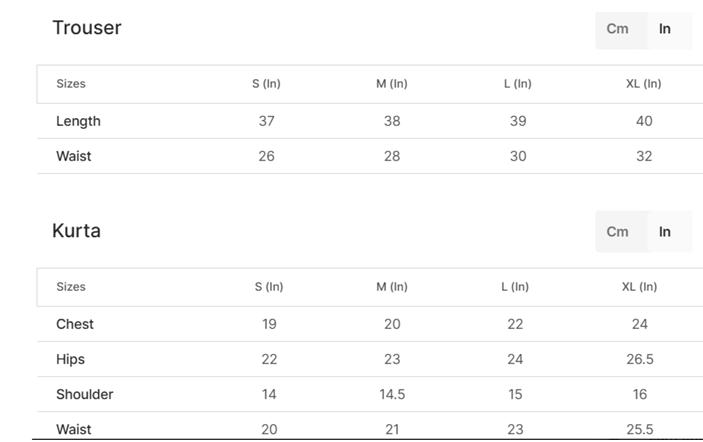Select the Kurta Shoulder value 14.5 for M

pos(392,394)
